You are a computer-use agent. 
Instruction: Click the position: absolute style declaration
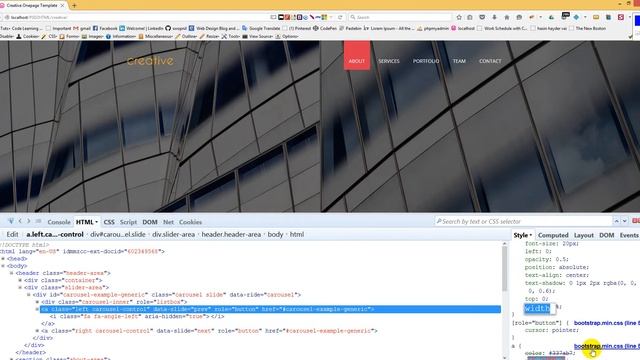click(557, 267)
